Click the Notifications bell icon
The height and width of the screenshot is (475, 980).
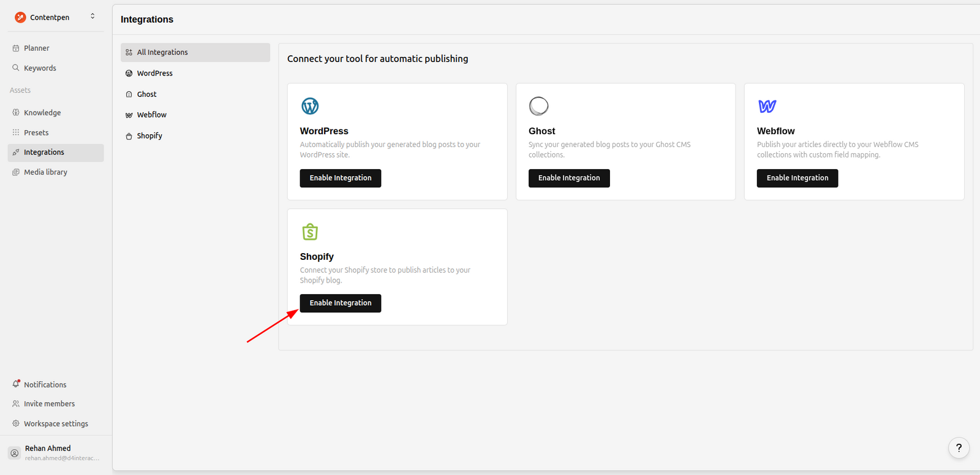17,384
